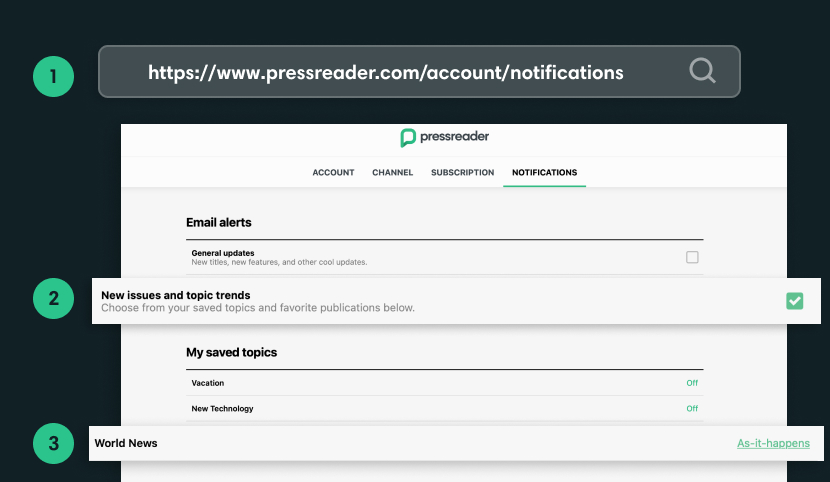Uncheck New issues and topic trends

795,301
